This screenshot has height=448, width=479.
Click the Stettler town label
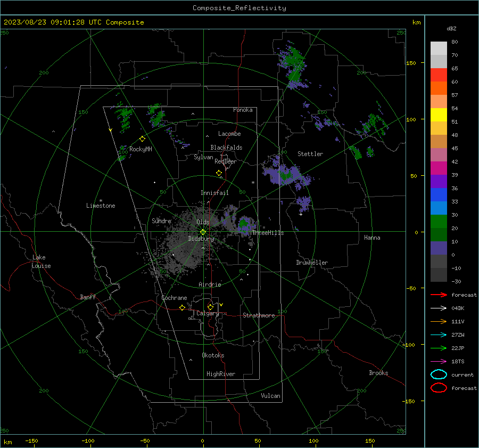[x=310, y=154]
